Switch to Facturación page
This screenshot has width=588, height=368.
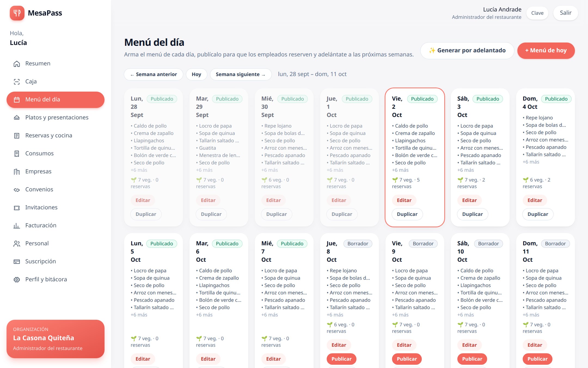[x=56, y=225]
